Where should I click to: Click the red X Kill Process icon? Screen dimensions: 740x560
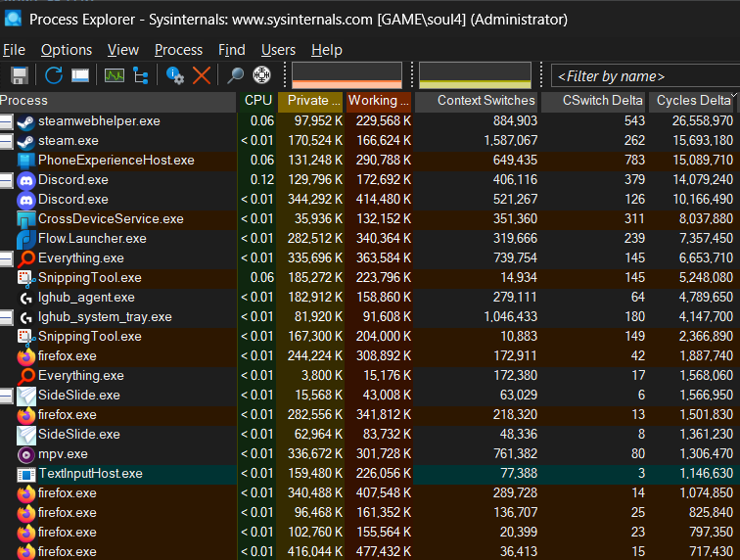point(202,75)
